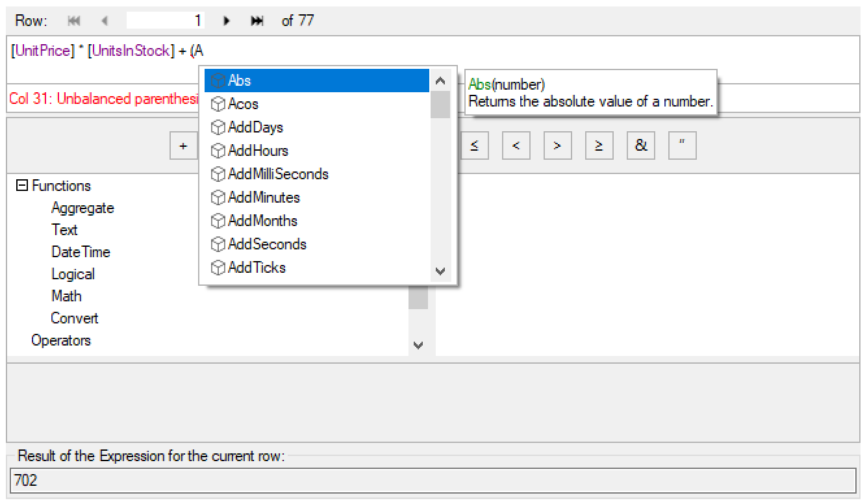Click the AddDays function icon

pos(218,127)
